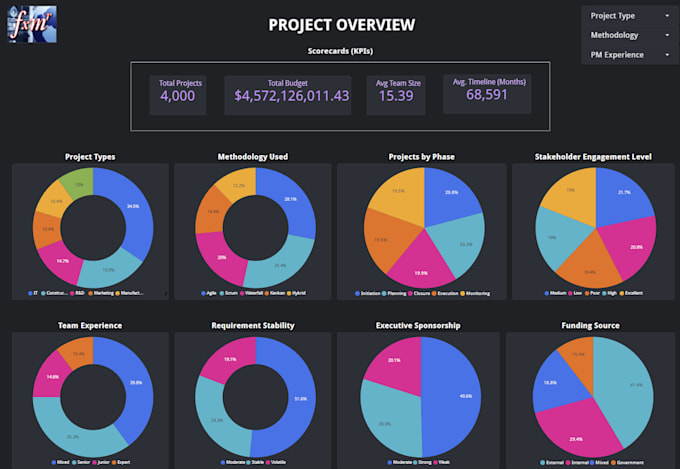Click the IT legend entry in Project Types
Image resolution: width=680 pixels, height=469 pixels.
point(33,293)
